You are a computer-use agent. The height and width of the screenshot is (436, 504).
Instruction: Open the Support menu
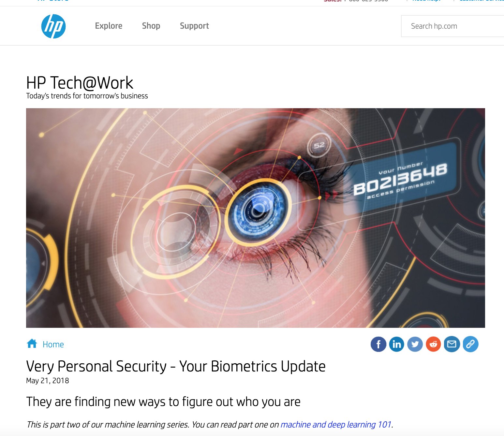click(x=194, y=26)
